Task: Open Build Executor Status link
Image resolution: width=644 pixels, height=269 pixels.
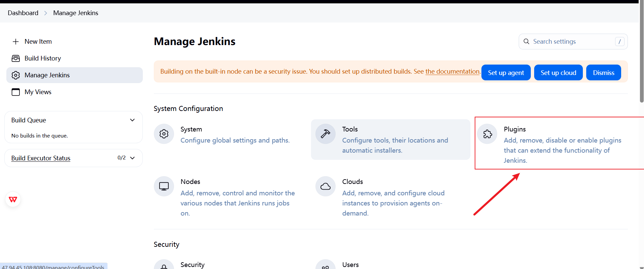Action: pos(41,158)
